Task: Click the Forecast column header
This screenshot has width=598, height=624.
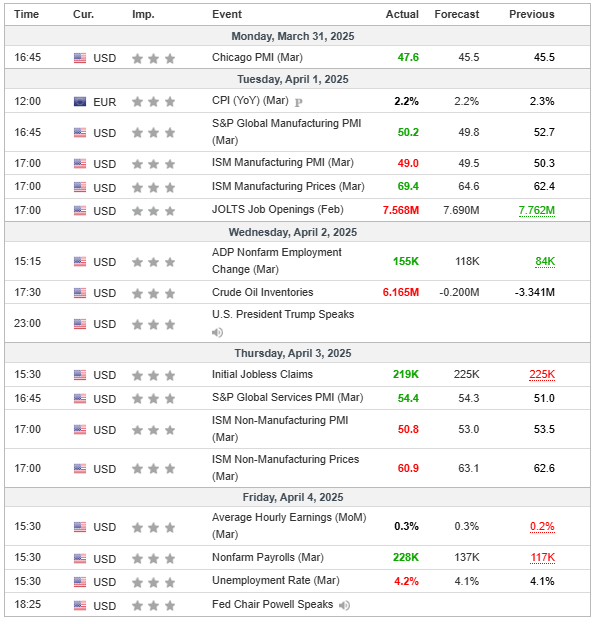Action: pyautogui.click(x=457, y=14)
